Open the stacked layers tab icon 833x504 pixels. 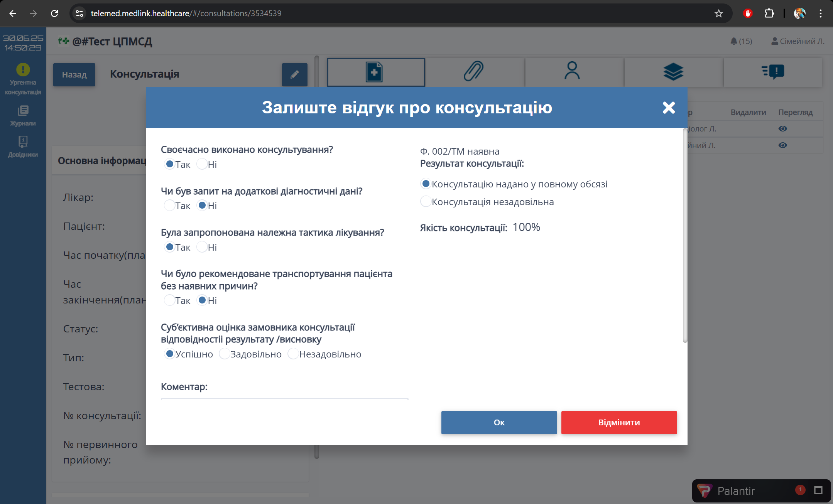pyautogui.click(x=673, y=72)
